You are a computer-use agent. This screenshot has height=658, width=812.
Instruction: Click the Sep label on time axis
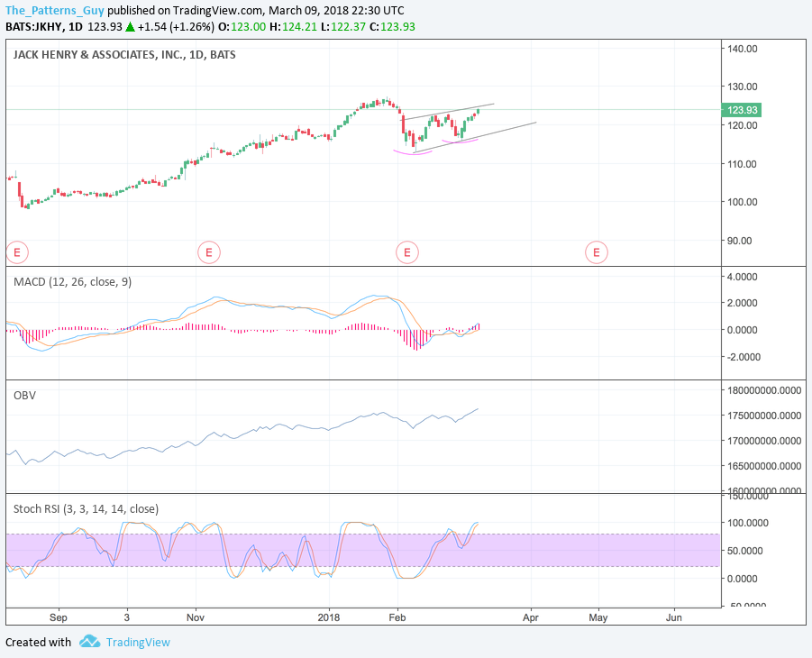click(x=59, y=617)
